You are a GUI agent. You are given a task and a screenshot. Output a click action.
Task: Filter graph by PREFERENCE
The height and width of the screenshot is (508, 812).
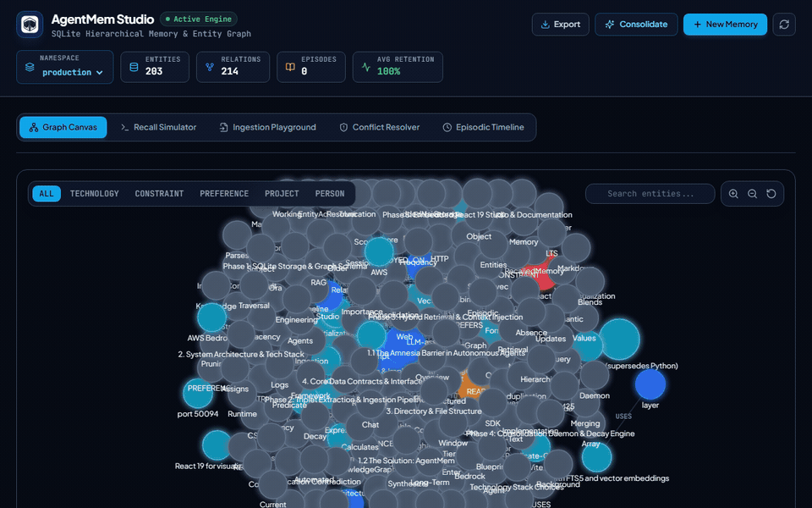(x=224, y=194)
